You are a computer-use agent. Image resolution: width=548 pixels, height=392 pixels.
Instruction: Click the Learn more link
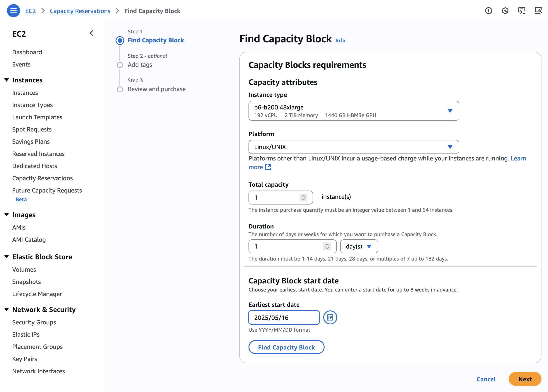point(518,158)
